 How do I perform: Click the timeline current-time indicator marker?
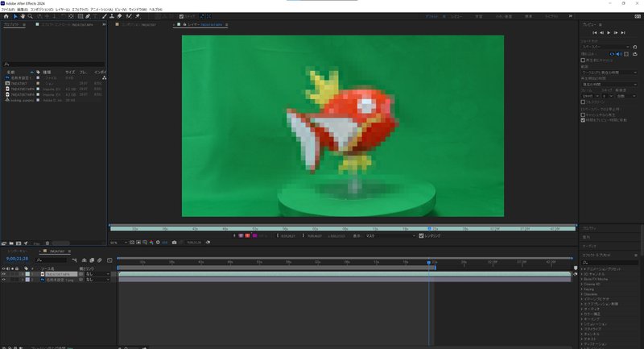click(429, 262)
